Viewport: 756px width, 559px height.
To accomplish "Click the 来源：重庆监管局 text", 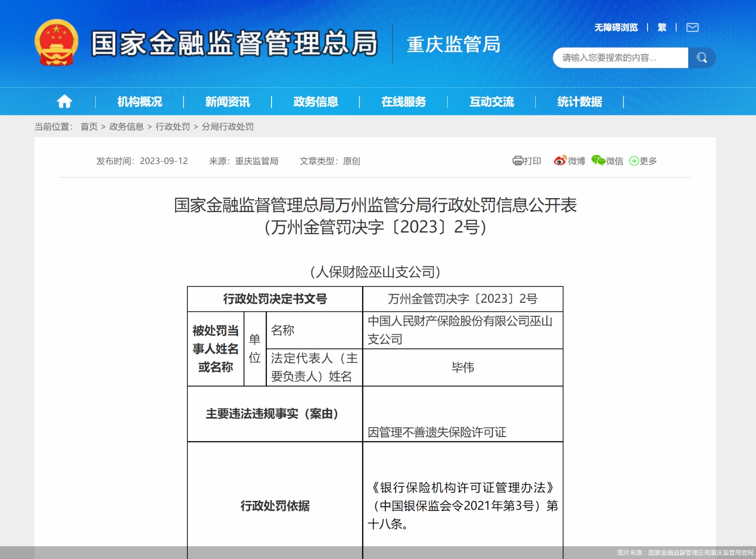I will 243,161.
